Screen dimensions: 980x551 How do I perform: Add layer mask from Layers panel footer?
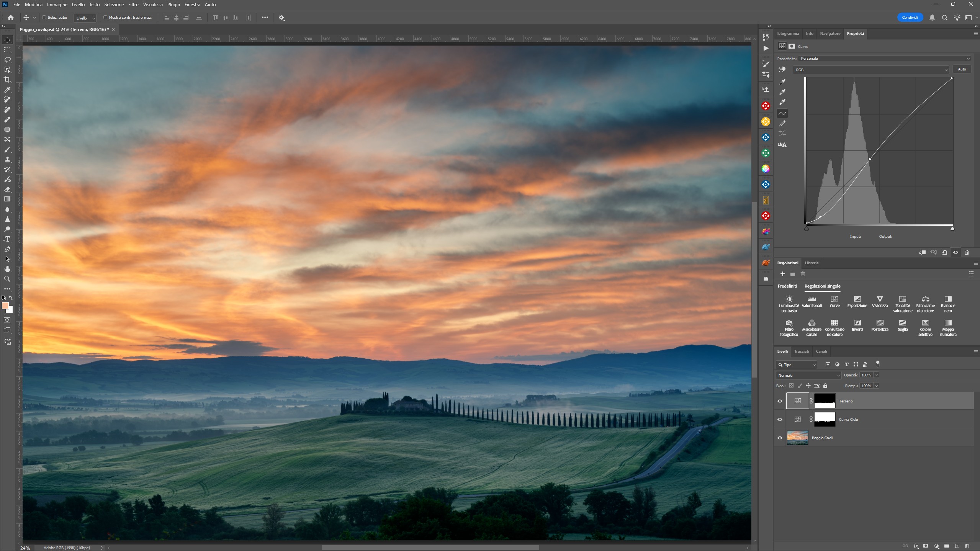[926, 546]
